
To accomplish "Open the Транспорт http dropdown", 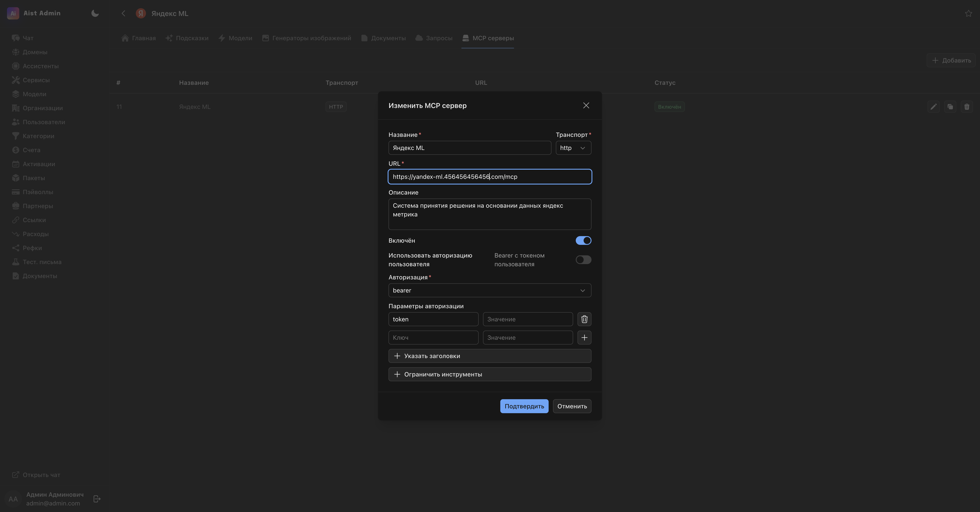I will point(573,148).
